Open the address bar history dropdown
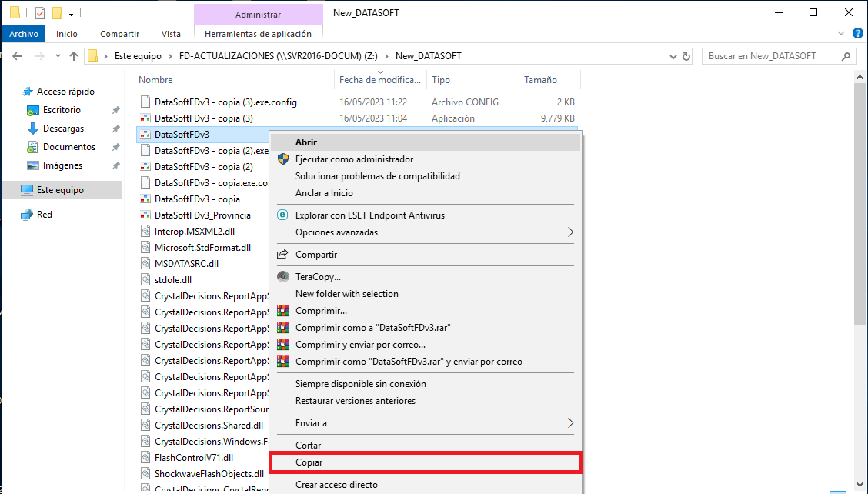The image size is (868, 494). point(673,56)
